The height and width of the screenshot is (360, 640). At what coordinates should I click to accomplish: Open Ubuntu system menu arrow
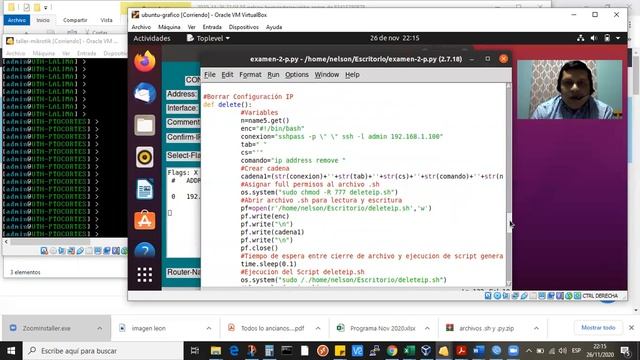click(x=618, y=38)
